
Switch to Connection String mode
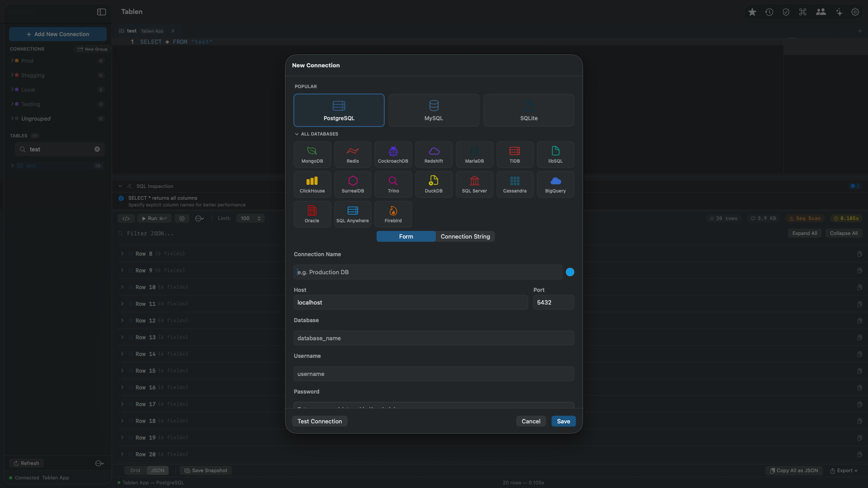pyautogui.click(x=465, y=236)
